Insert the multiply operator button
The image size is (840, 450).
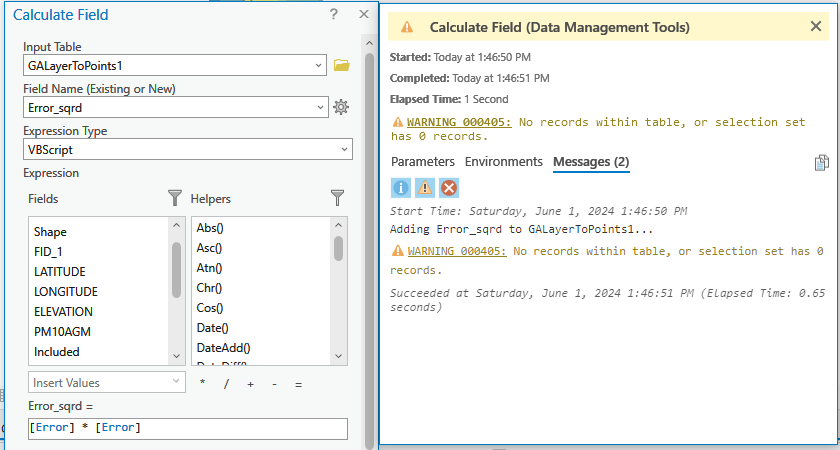click(203, 384)
